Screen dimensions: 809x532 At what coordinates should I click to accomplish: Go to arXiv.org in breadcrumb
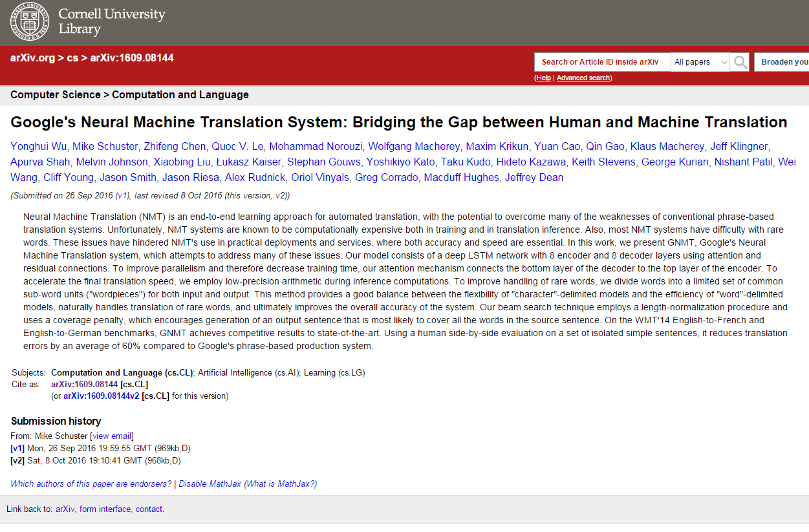coord(33,58)
